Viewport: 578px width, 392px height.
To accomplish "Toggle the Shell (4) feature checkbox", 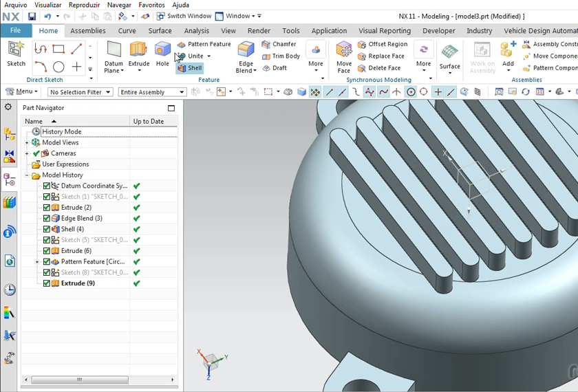I will 47,229.
